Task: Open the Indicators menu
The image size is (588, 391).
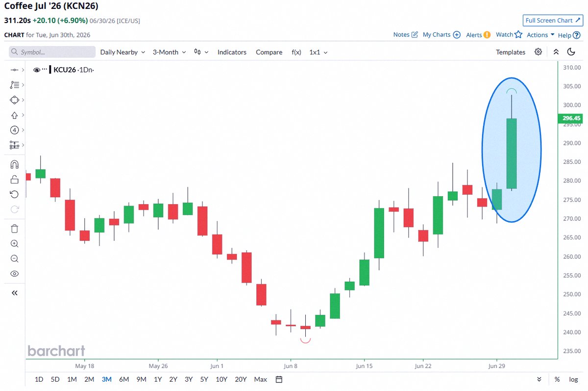Action: point(232,52)
